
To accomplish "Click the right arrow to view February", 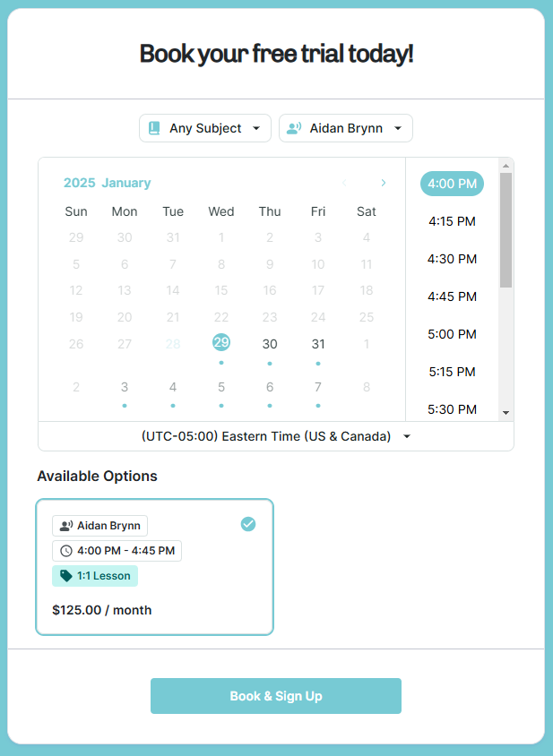I will click(384, 182).
